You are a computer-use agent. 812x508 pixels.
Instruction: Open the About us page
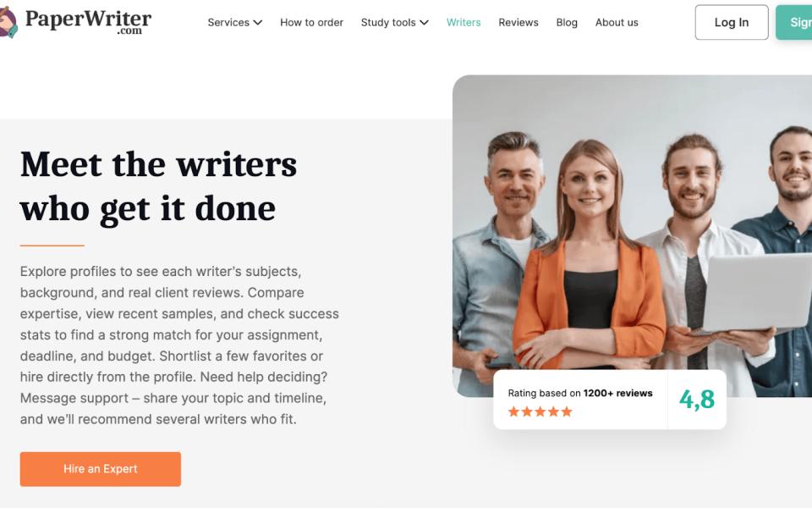point(617,22)
